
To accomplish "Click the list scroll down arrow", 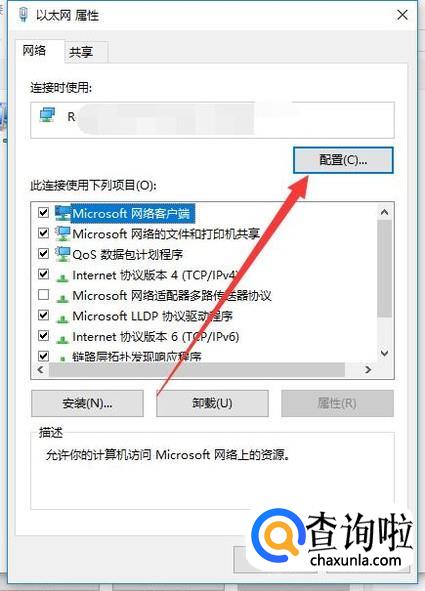I will coord(384,353).
